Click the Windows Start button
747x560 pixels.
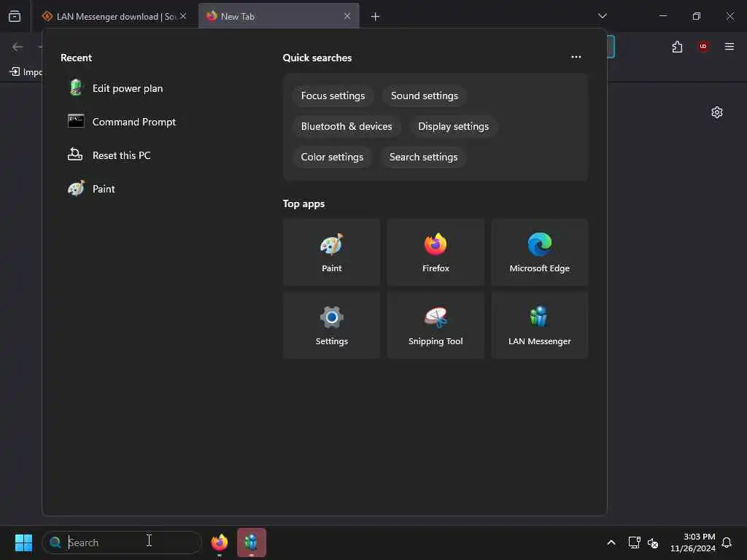[23, 542]
